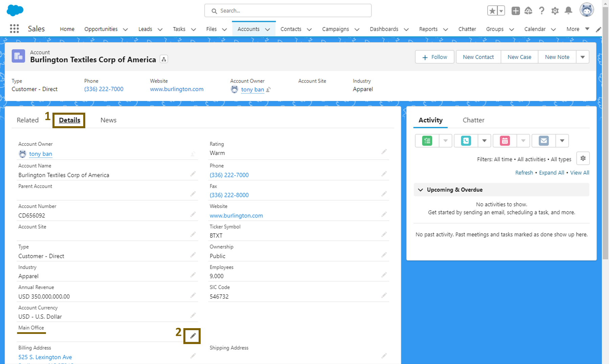This screenshot has height=364, width=609.
Task: Click the edit navigation pencil icon
Action: [x=599, y=29]
